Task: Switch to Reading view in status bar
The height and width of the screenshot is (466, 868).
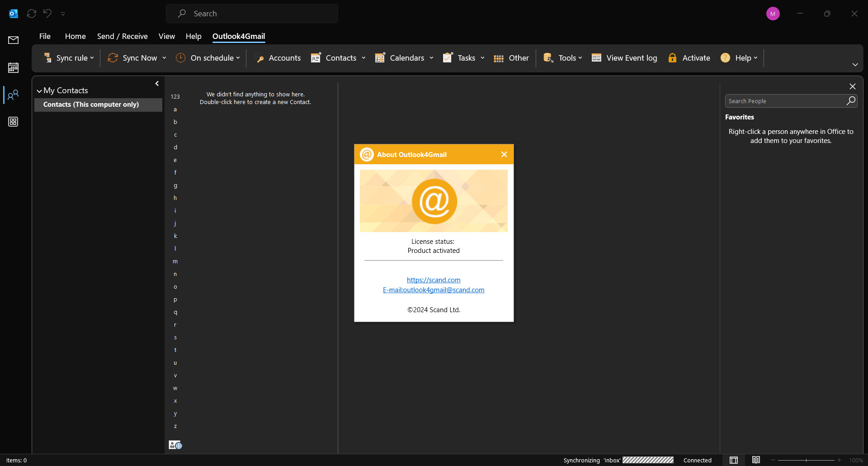Action: coord(756,460)
